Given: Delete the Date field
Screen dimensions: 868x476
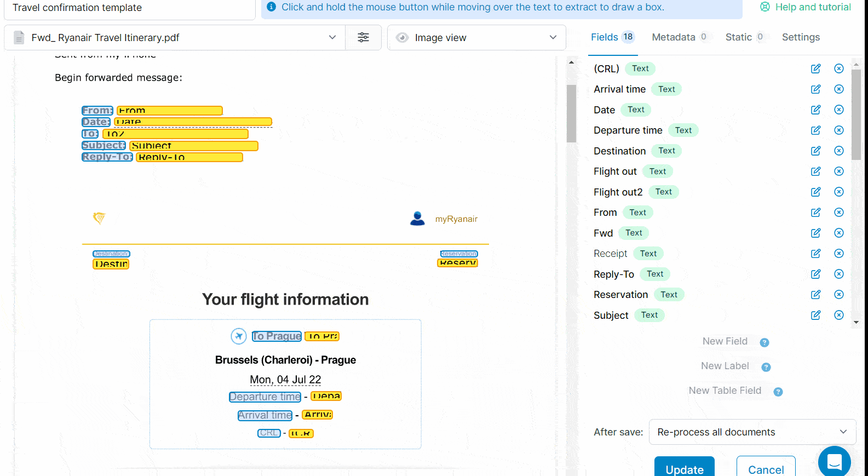Looking at the screenshot, I should point(838,110).
